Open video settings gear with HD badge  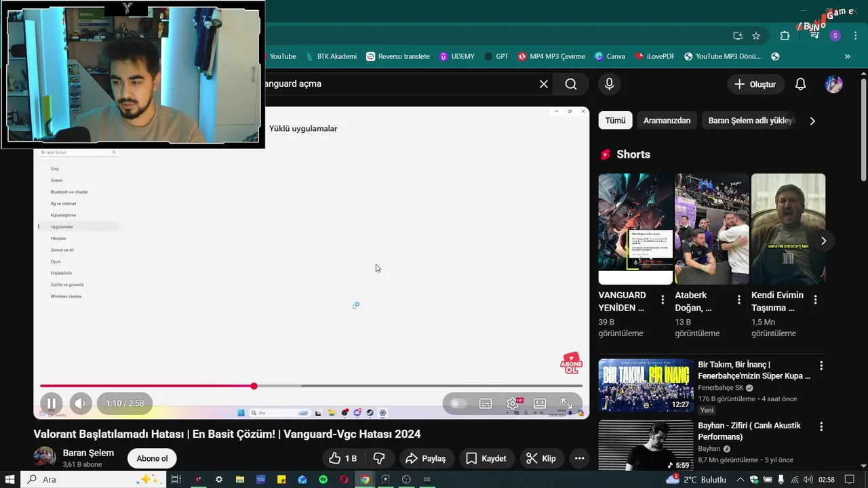pos(513,403)
